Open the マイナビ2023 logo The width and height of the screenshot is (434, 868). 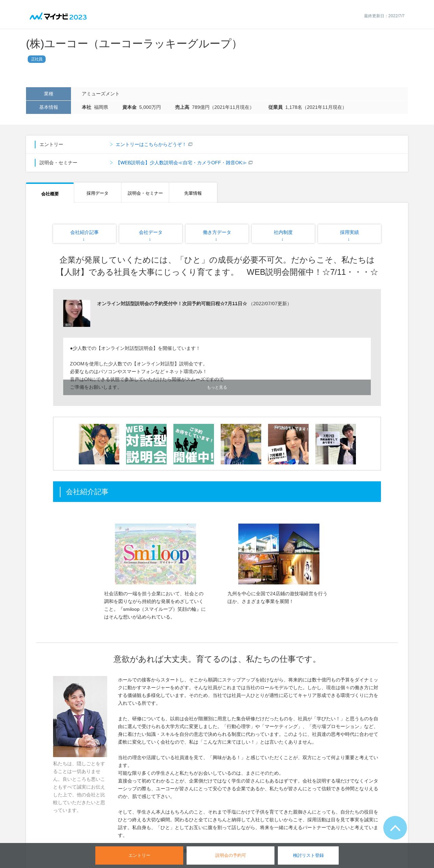coord(58,16)
